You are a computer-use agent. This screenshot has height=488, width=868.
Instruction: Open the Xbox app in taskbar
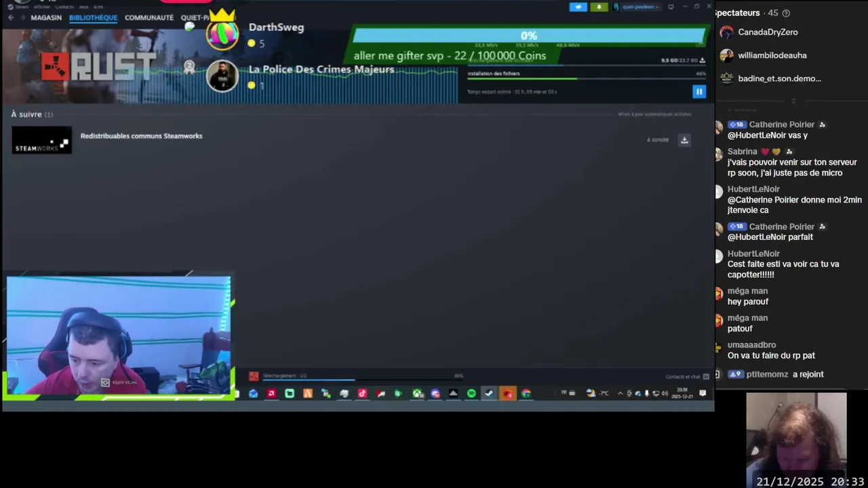point(417,393)
